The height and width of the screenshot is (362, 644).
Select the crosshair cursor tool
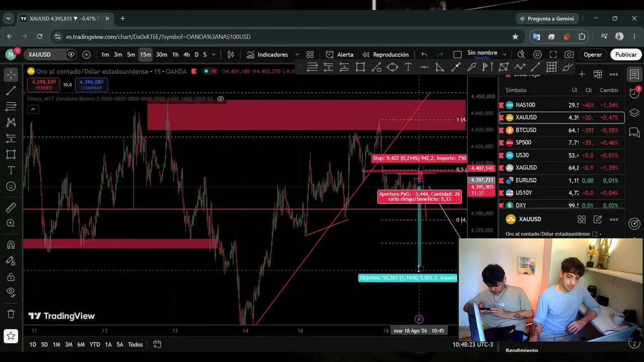(11, 74)
